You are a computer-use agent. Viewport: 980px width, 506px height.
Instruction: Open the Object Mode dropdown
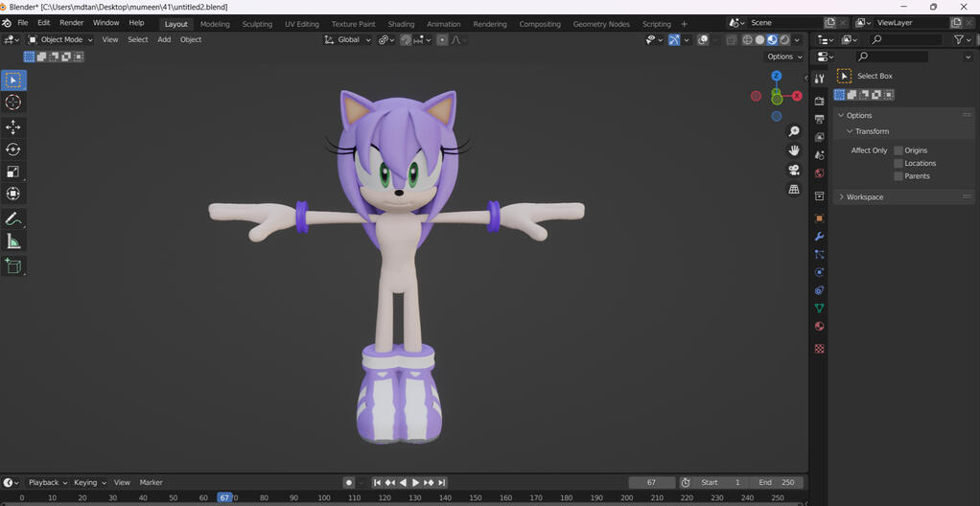tap(60, 39)
